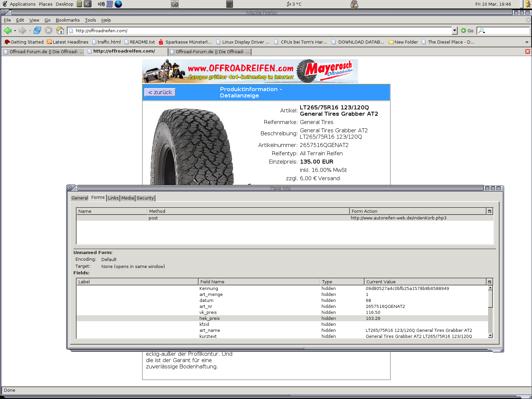The width and height of the screenshot is (532, 399).
Task: Open the URL bar history dropdown
Action: tap(455, 31)
